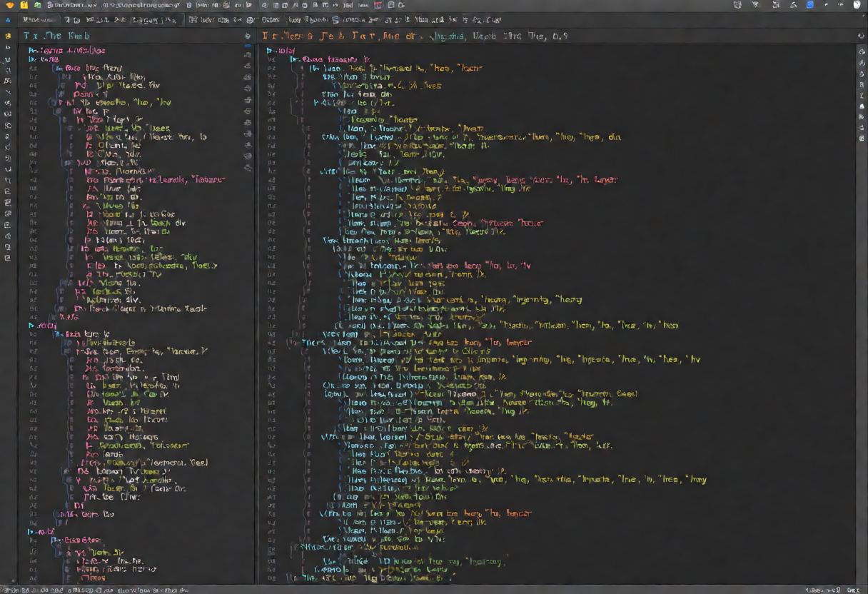This screenshot has width=868, height=594.
Task: Click the small blue icon left of the tab row
Action: click(8, 21)
